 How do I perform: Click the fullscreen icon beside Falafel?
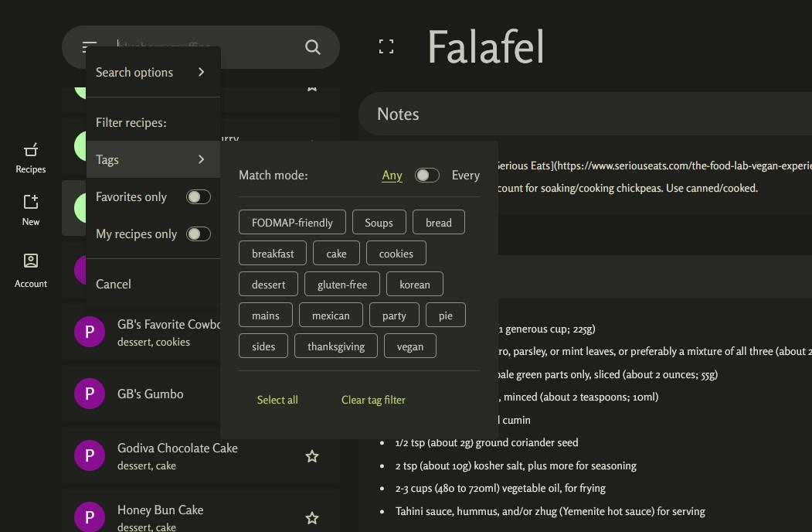pyautogui.click(x=386, y=47)
